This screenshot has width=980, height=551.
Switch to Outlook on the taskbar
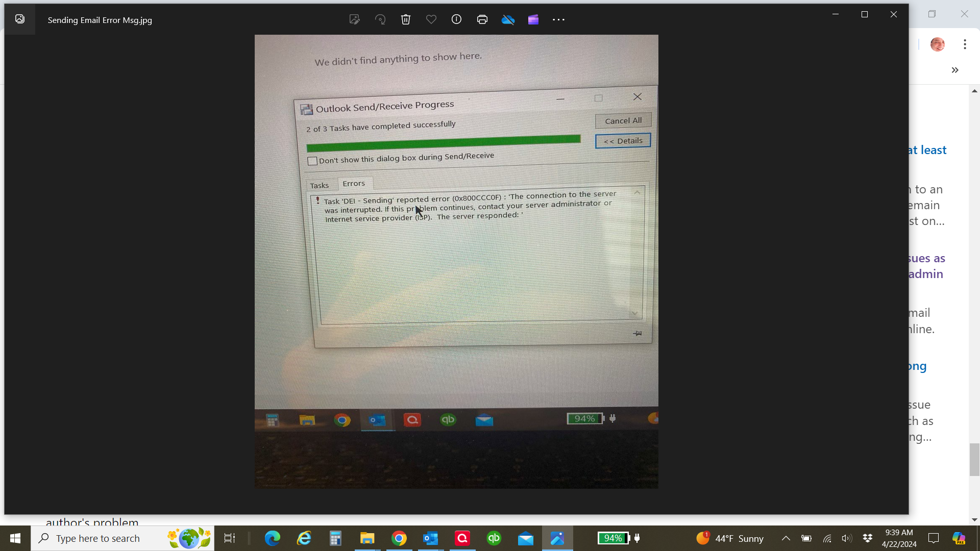(x=431, y=538)
